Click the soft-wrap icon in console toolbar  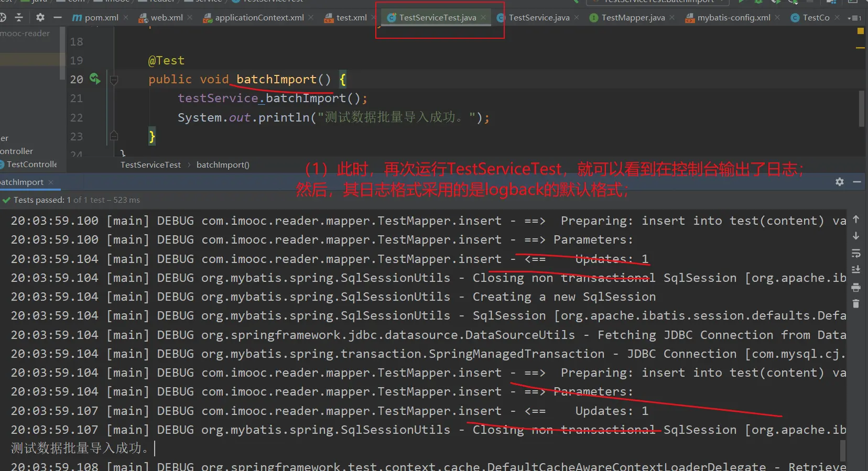pyautogui.click(x=856, y=254)
